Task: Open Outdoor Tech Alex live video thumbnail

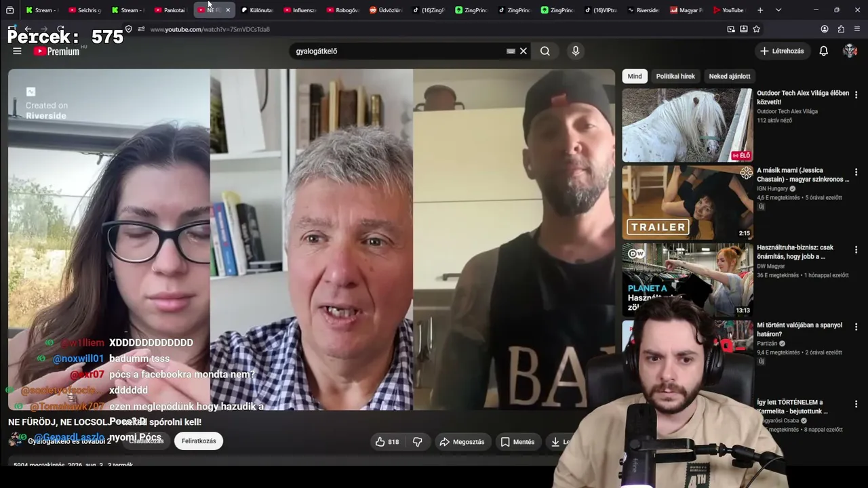Action: pyautogui.click(x=687, y=125)
